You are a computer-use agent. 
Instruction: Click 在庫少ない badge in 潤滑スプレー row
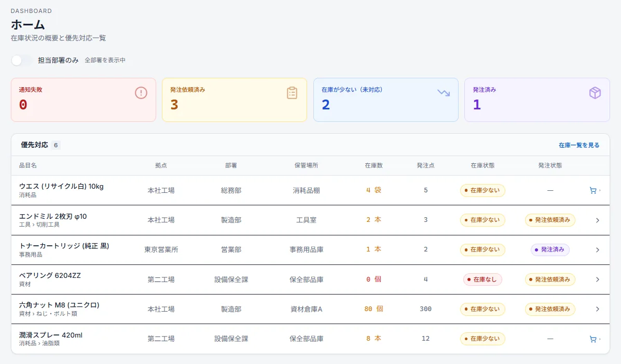(482, 339)
